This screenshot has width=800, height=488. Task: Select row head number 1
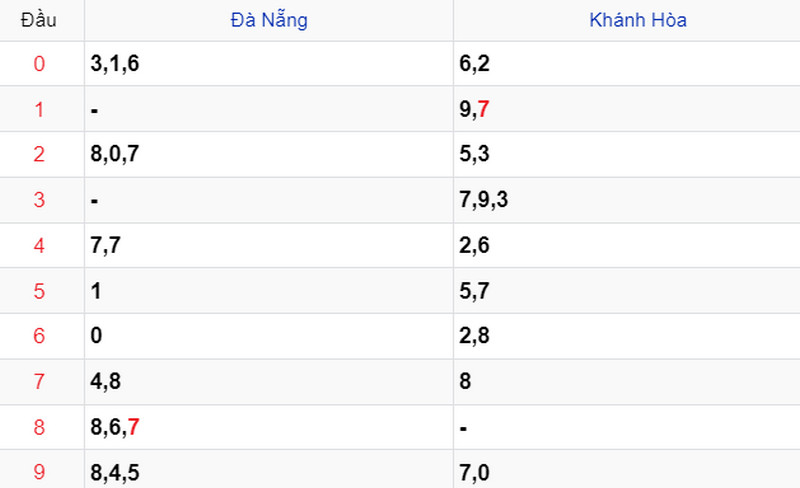(39, 109)
